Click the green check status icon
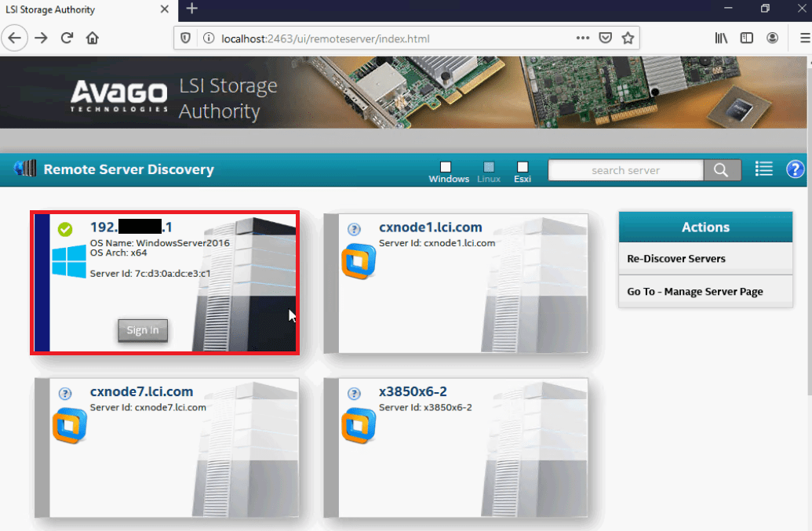 click(65, 229)
